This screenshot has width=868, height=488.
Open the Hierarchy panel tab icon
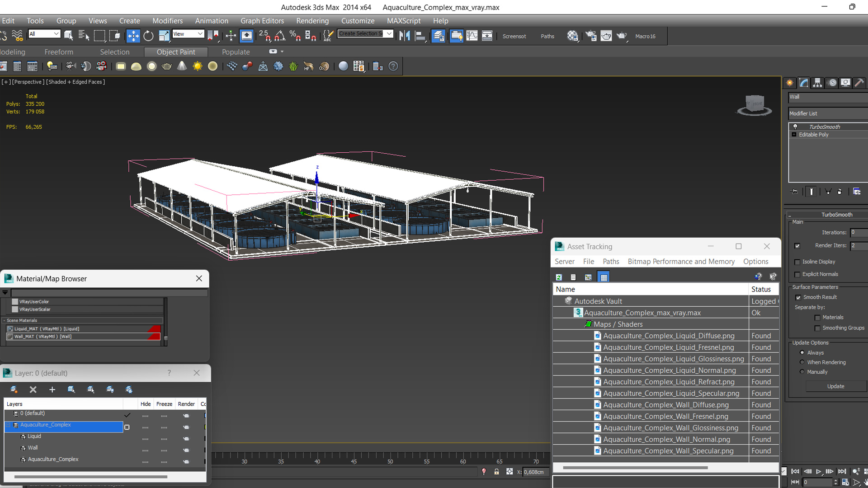(817, 83)
